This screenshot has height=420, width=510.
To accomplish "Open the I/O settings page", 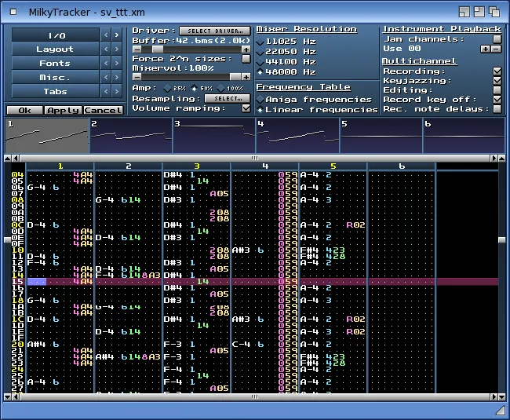I will (56, 35).
